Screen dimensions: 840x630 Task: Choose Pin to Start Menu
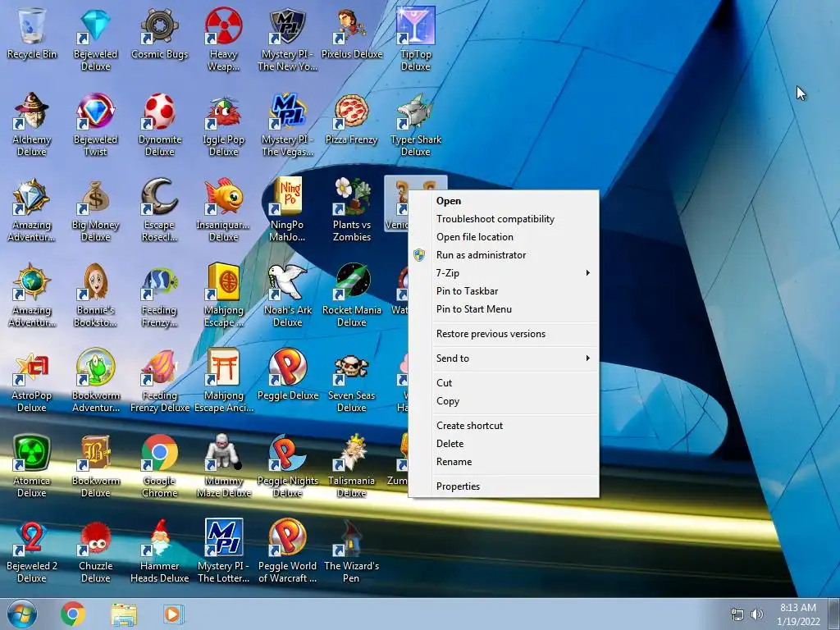point(504,309)
